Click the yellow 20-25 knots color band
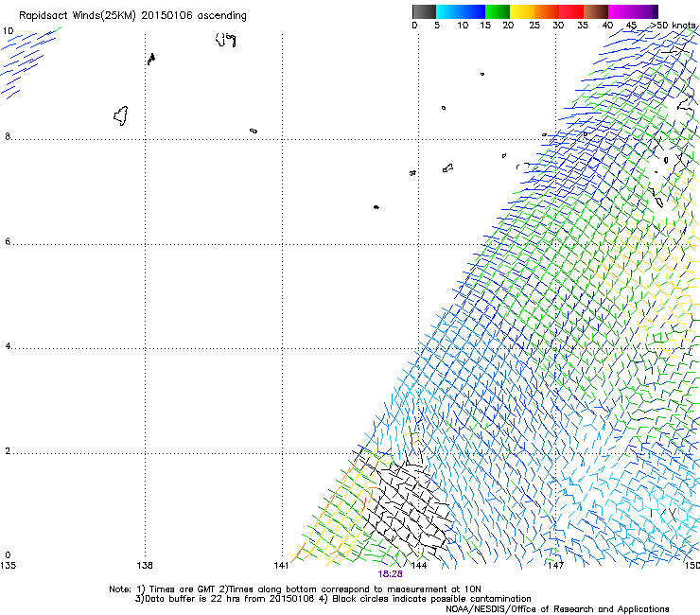This screenshot has height=615, width=700. (522, 11)
